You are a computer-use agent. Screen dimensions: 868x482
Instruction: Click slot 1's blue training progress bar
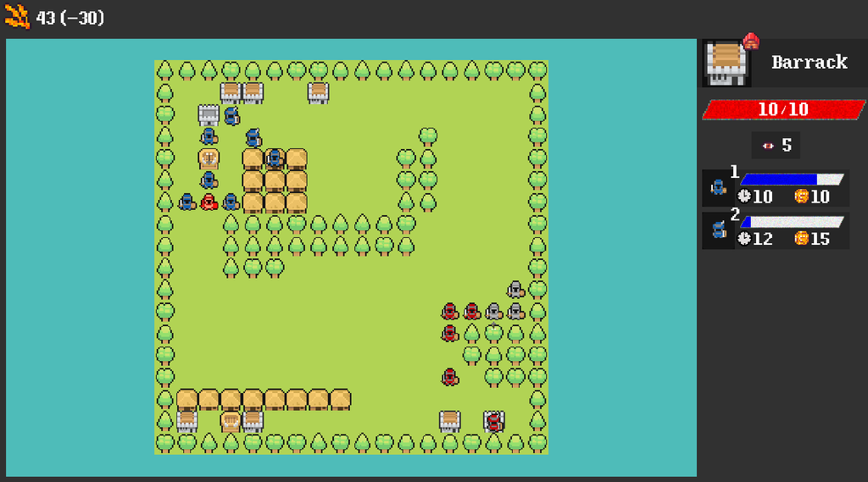tap(792, 180)
